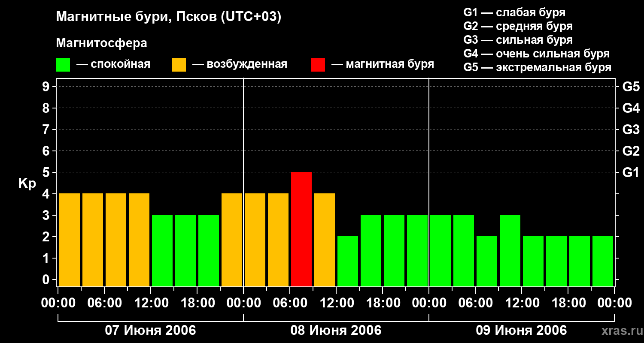This screenshot has height=343, width=644.
Task: Click the '07 Июня 2006' date label
Action: (x=151, y=331)
